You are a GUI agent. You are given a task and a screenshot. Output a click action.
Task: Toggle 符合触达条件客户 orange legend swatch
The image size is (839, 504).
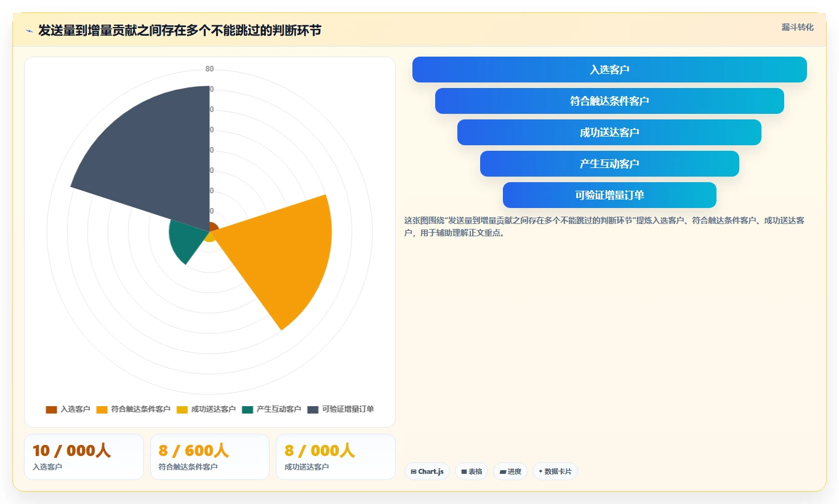tap(102, 409)
